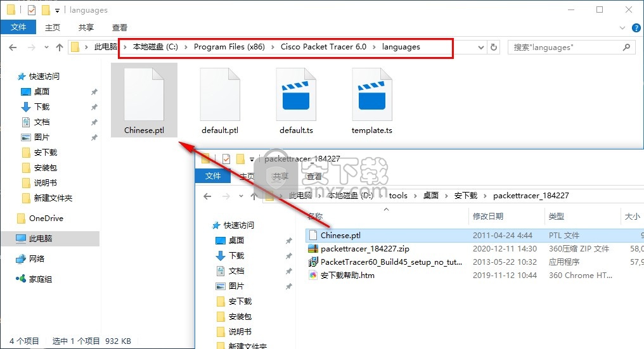Select 此电脑 in languages sidebar
644x349 pixels.
coord(49,239)
